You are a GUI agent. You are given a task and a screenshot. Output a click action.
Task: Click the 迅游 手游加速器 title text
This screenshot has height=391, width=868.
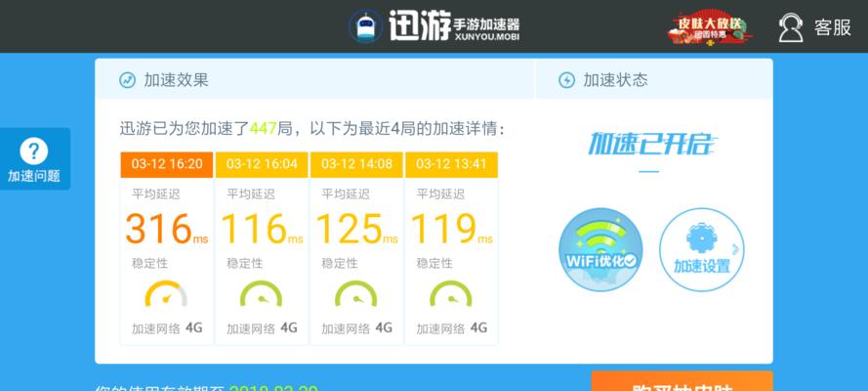(x=454, y=26)
